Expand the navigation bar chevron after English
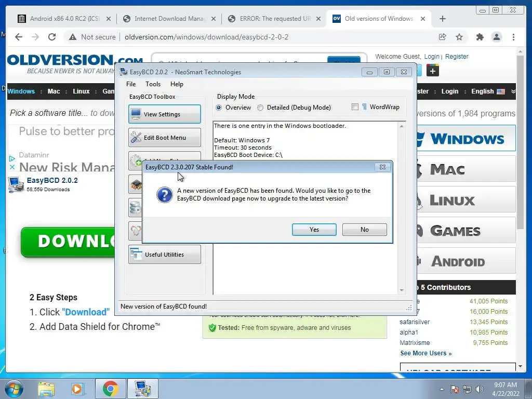Viewport: 532px width, 399px height. point(513,91)
